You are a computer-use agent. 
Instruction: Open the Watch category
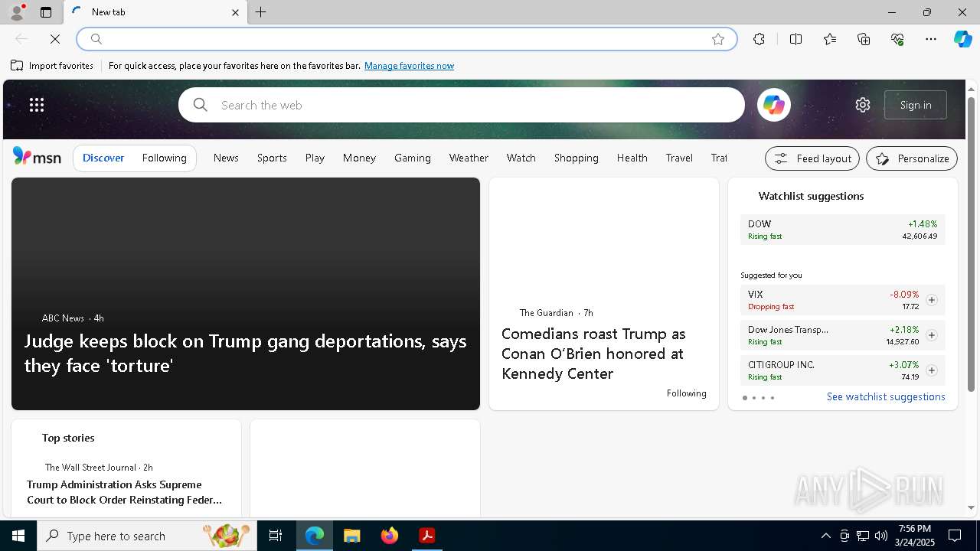tap(521, 158)
